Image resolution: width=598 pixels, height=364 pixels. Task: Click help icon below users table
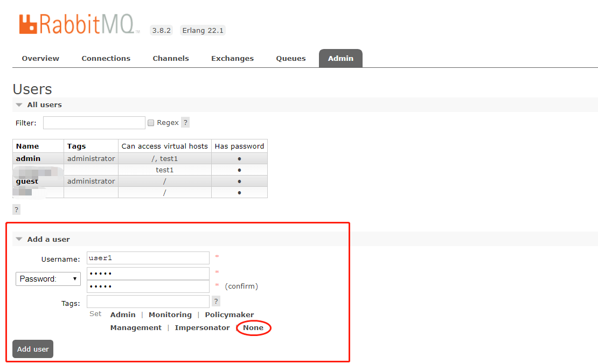[16, 209]
